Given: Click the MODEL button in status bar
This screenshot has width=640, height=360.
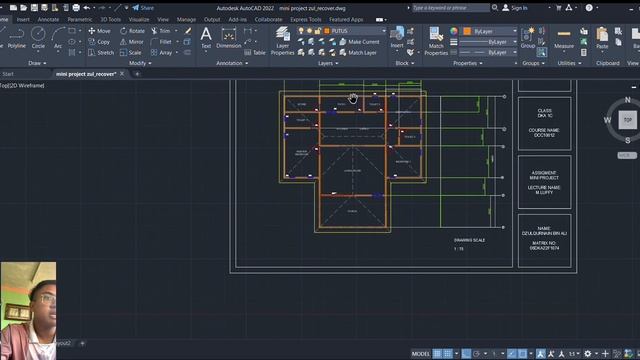Looking at the screenshot, I should pyautogui.click(x=420, y=353).
